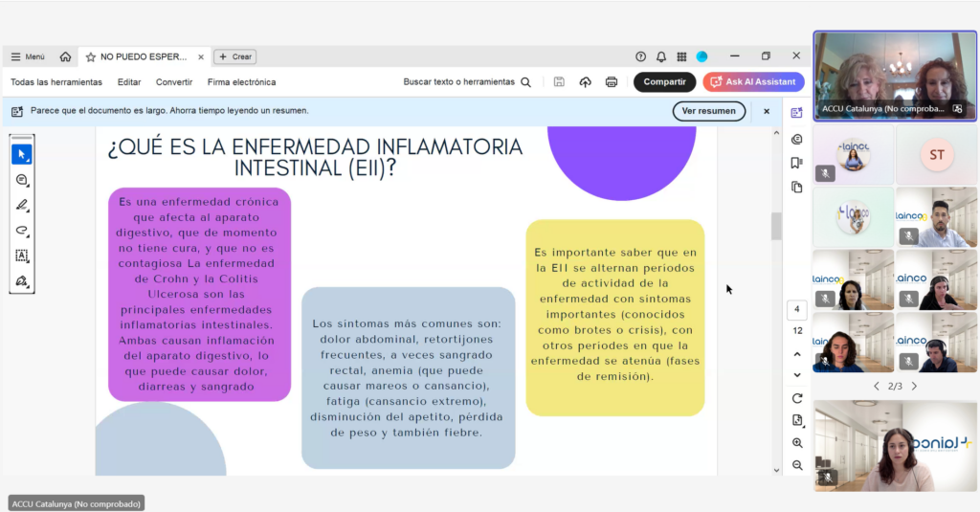Open the page thumbnails copy icon
The width and height of the screenshot is (980, 512).
[x=796, y=187]
